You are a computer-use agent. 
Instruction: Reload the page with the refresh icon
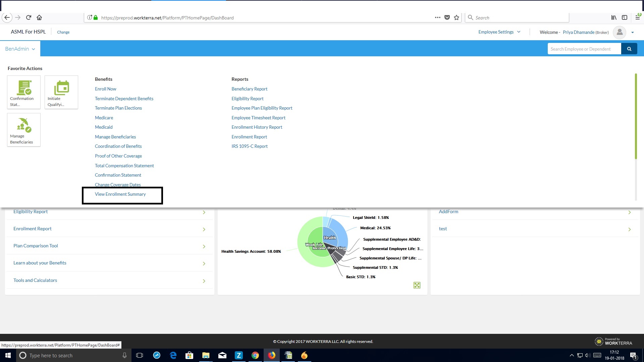(29, 17)
